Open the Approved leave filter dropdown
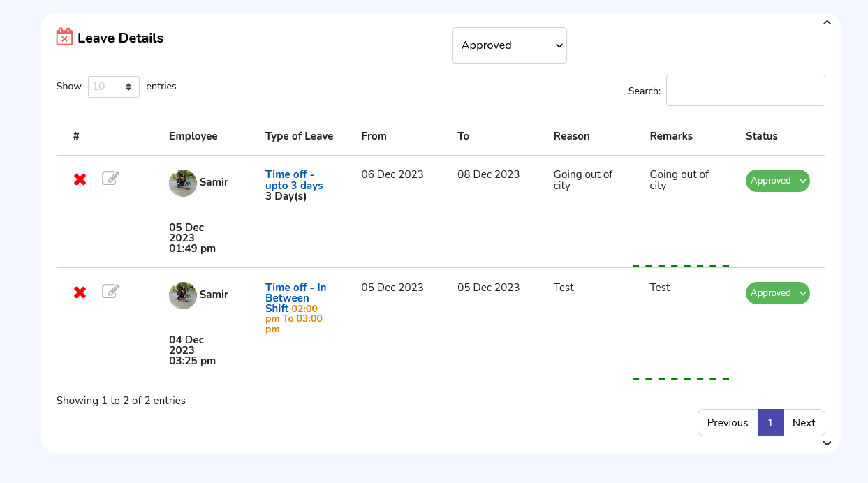This screenshot has width=868, height=483. (x=509, y=45)
